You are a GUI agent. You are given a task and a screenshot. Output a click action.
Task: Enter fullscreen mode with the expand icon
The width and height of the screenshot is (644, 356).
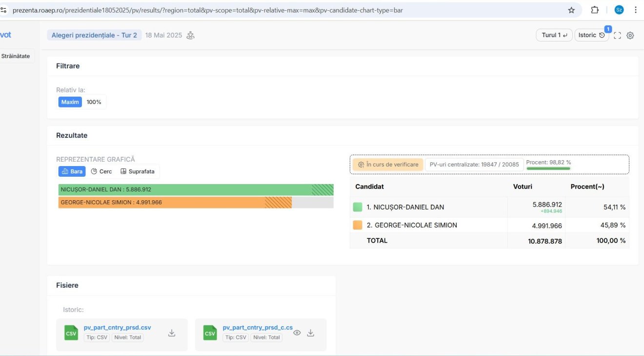point(617,35)
